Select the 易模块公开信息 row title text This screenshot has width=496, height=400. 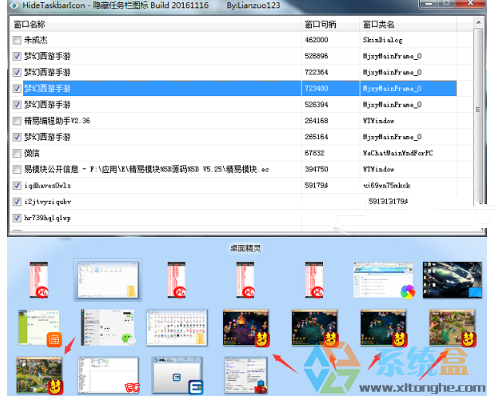click(x=146, y=169)
